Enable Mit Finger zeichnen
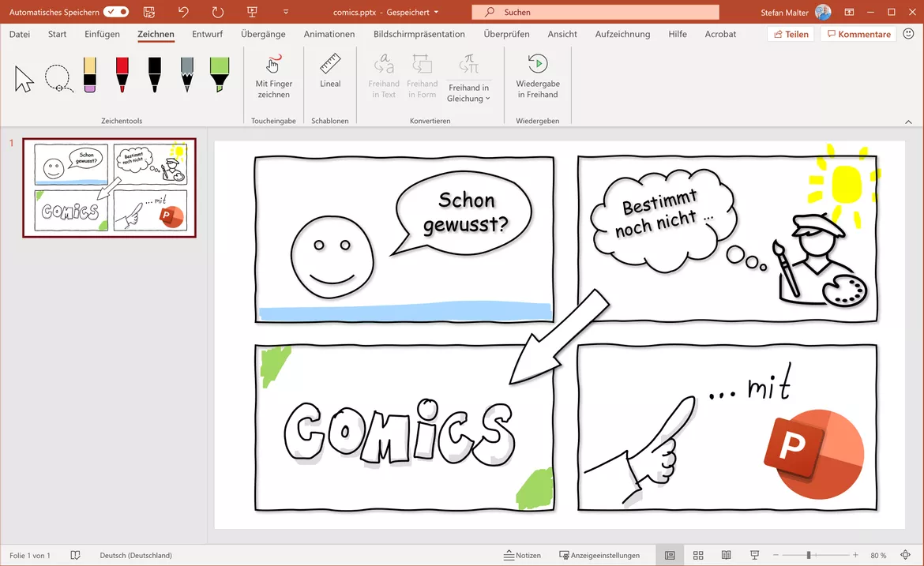924x566 pixels. 274,77
